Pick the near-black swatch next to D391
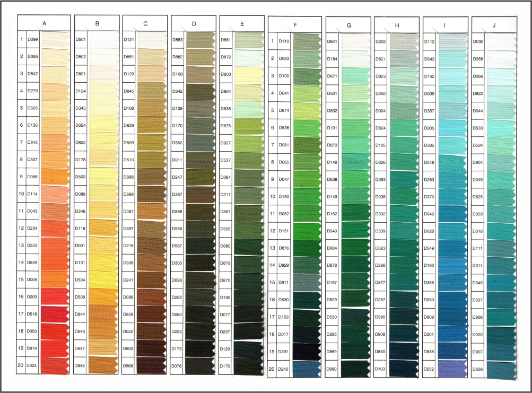Screen dimensions: 532x393 [x=307, y=352]
